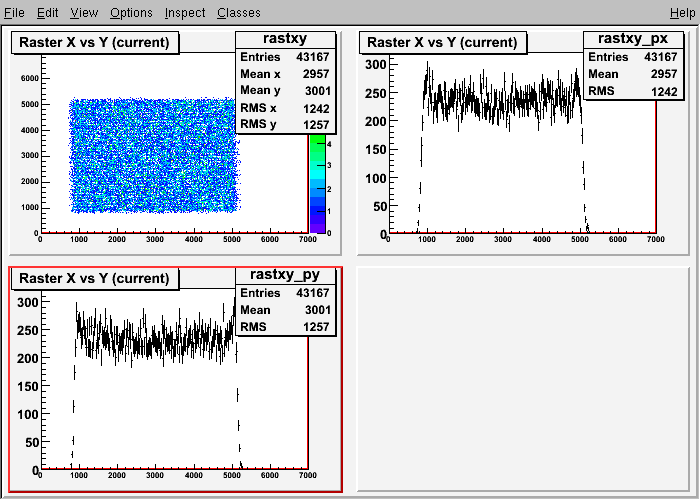This screenshot has height=500, width=700.
Task: Click the rastxy_py stats box title
Action: click(285, 275)
